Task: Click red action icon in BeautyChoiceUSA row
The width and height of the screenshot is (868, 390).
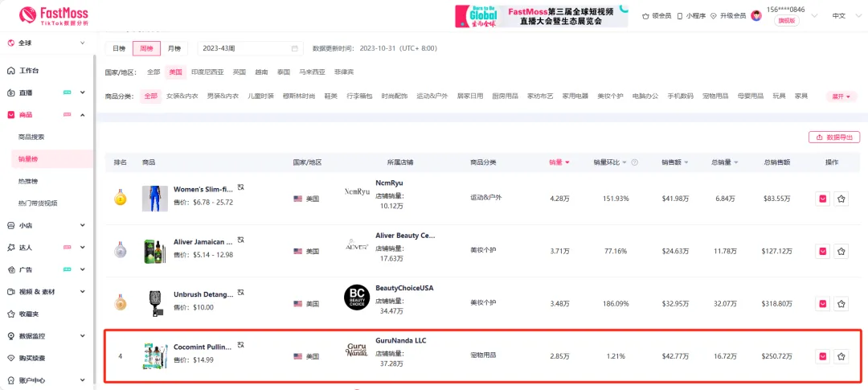Action: pos(823,304)
